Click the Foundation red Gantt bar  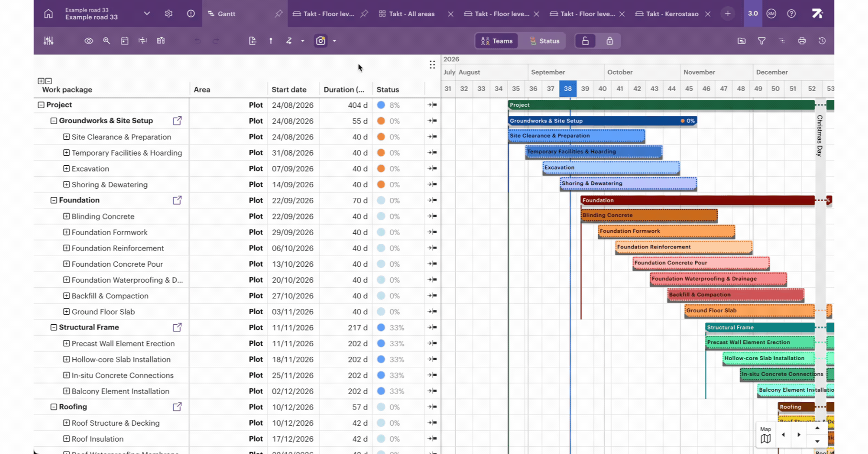[697, 200]
